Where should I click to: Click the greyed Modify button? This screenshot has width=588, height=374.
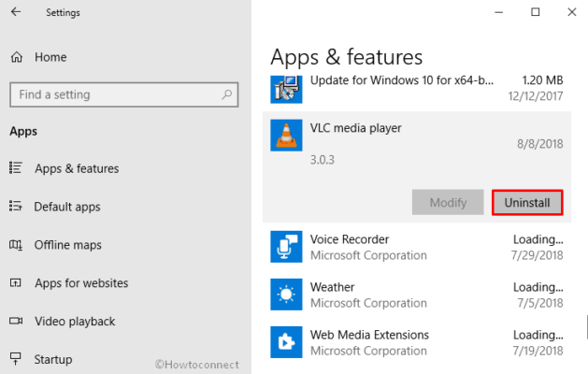tap(448, 203)
